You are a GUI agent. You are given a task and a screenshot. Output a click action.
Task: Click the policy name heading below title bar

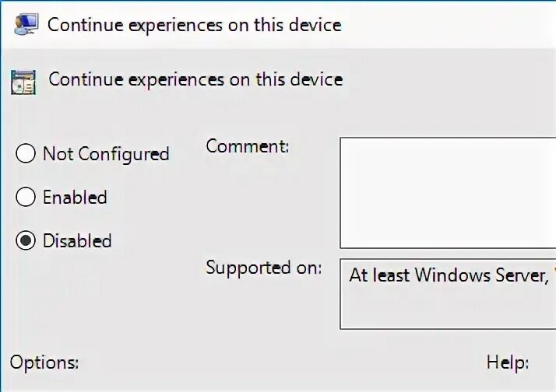click(x=195, y=79)
